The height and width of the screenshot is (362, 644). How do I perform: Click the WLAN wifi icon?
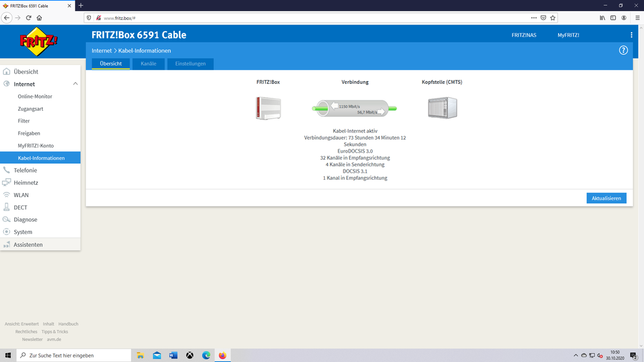[6, 195]
